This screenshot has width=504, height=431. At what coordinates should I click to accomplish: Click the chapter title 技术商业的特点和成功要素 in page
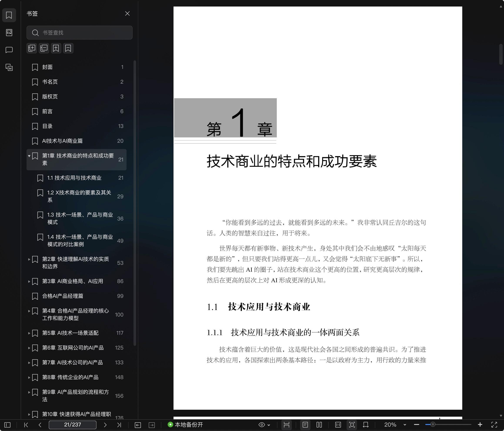tap(292, 161)
